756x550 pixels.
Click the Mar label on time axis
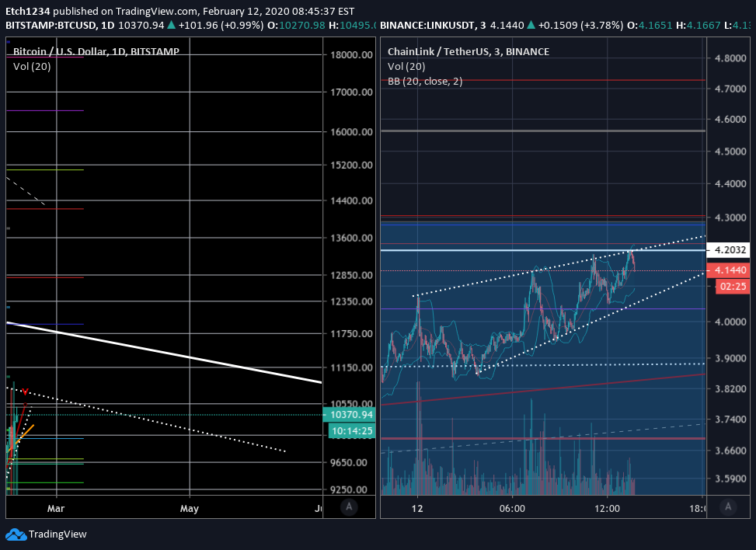[56, 509]
